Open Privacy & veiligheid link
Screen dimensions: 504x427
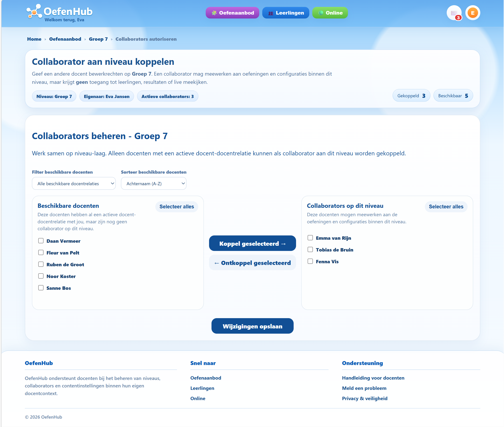click(x=365, y=398)
